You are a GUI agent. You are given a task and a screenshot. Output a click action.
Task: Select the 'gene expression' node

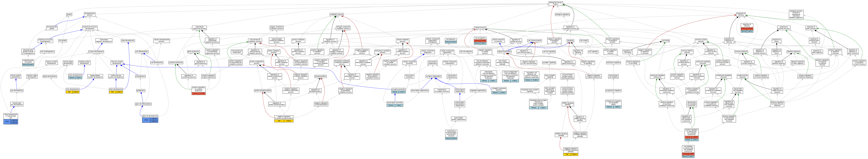193,52
